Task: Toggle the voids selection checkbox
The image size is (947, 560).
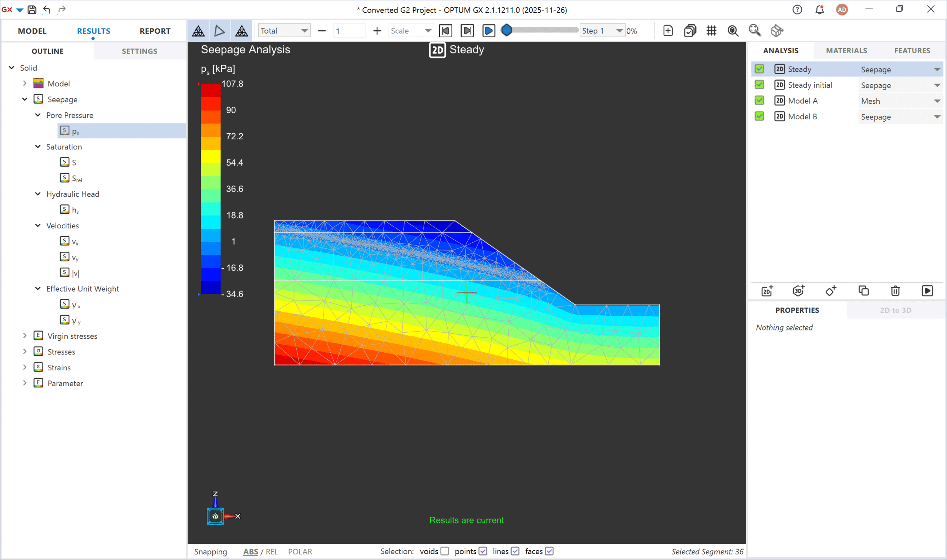Action: (445, 551)
